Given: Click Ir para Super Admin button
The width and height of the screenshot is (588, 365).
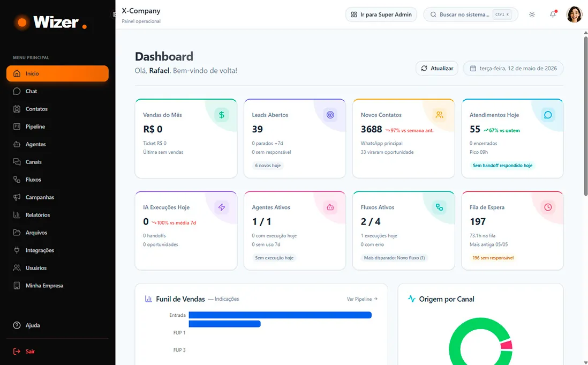Looking at the screenshot, I should 381,14.
